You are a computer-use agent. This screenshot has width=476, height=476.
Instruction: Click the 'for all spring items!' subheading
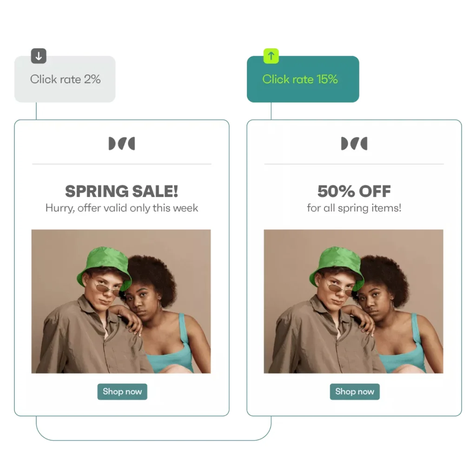tap(354, 208)
